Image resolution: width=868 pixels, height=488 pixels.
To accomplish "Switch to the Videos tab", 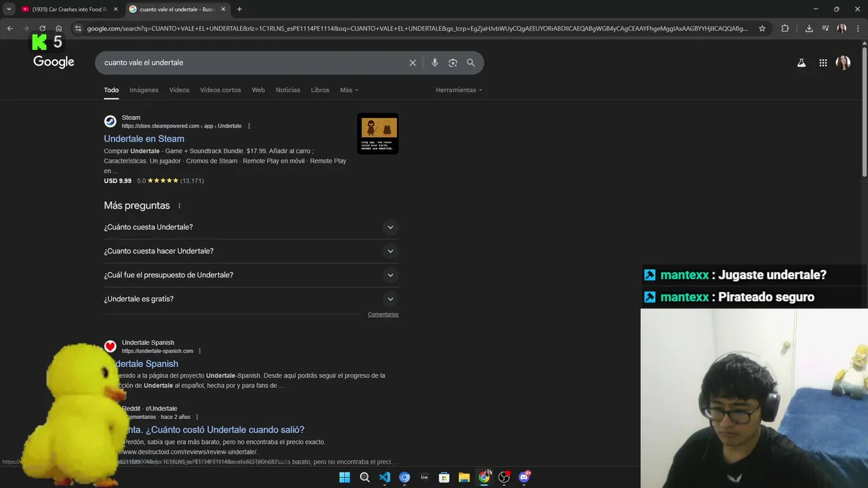I will point(179,90).
